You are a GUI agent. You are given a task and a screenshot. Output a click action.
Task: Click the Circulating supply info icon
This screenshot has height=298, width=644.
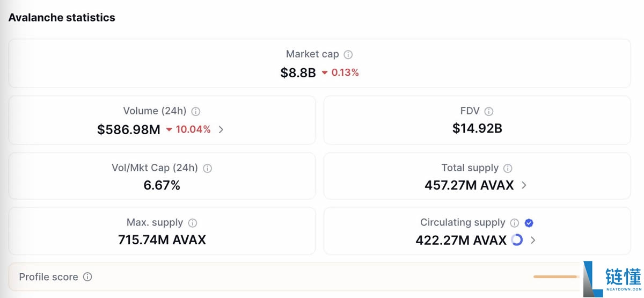(x=515, y=223)
